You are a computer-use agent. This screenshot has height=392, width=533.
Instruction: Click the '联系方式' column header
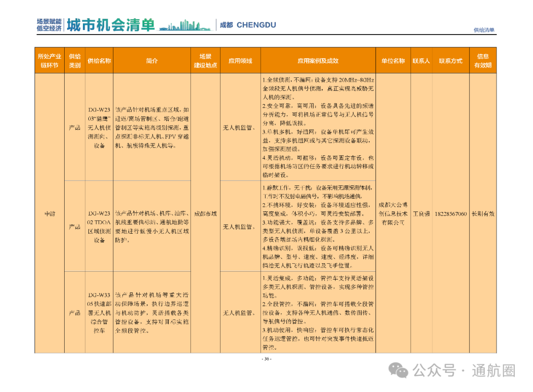point(451,61)
